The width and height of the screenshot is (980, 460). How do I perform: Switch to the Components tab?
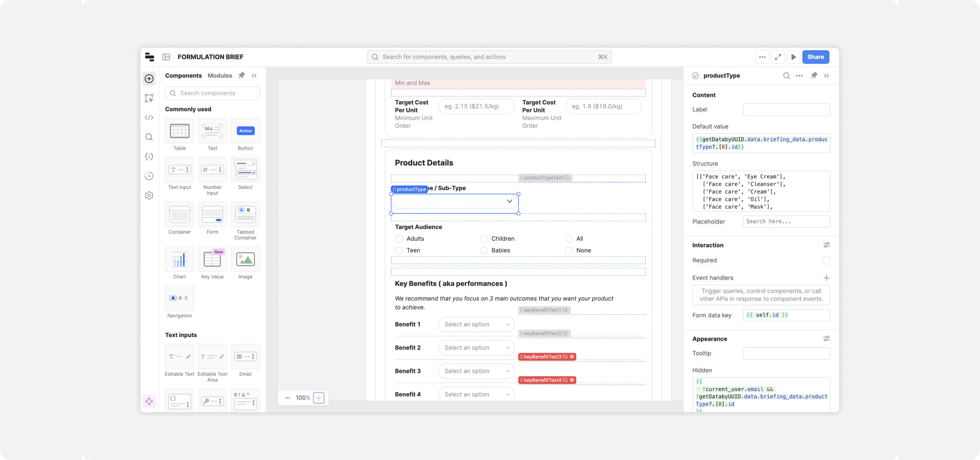click(183, 76)
